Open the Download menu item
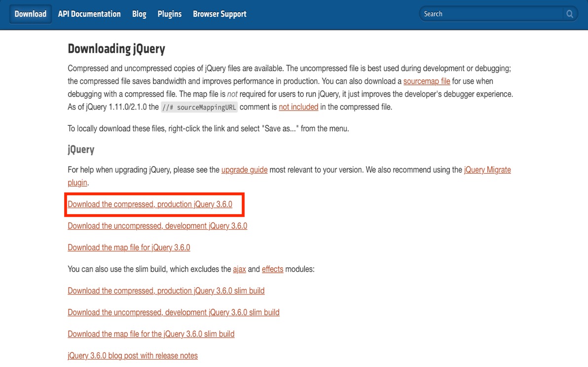The image size is (588, 367). (30, 14)
